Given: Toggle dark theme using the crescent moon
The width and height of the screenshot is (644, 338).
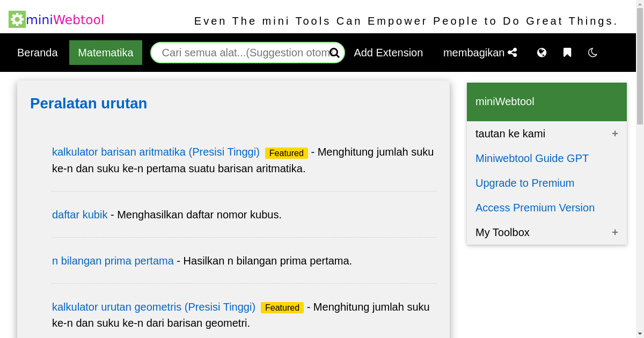Looking at the screenshot, I should (592, 53).
